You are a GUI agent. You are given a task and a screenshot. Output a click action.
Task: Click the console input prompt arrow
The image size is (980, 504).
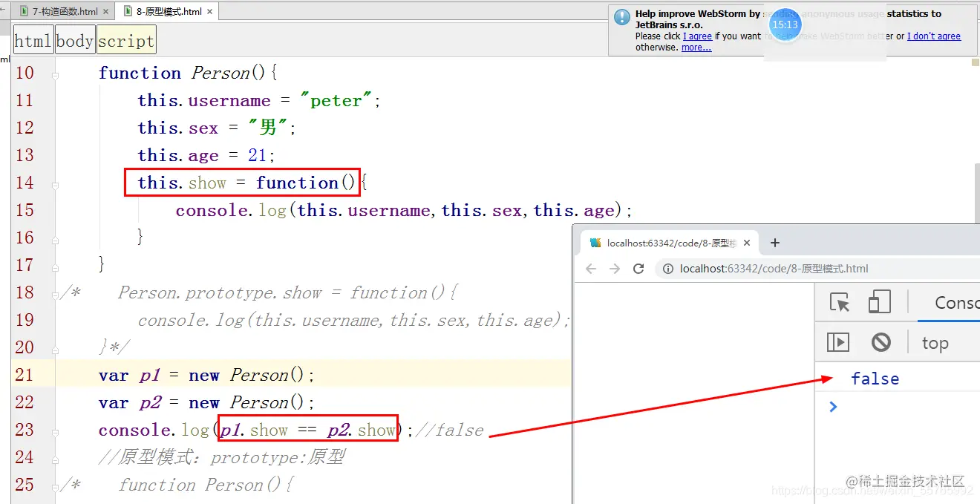tap(833, 406)
